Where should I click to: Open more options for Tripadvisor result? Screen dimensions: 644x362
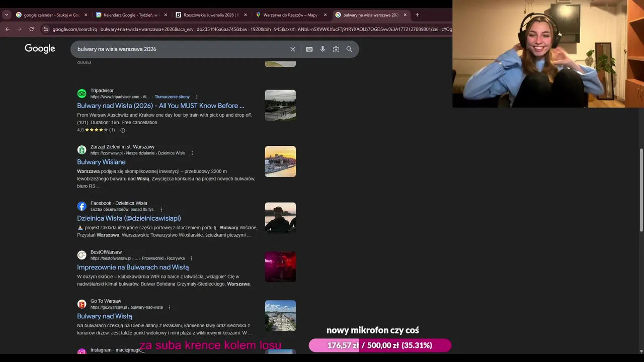(197, 97)
